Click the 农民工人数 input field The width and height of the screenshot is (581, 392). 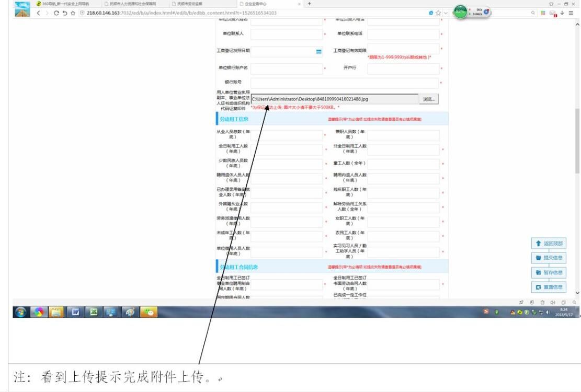pyautogui.click(x=404, y=236)
